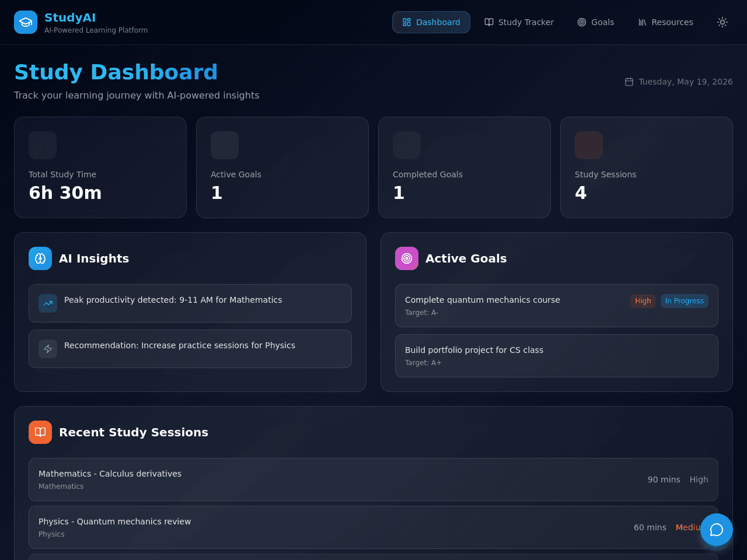Select the Build portfolio project goal
The image size is (747, 560).
click(557, 356)
